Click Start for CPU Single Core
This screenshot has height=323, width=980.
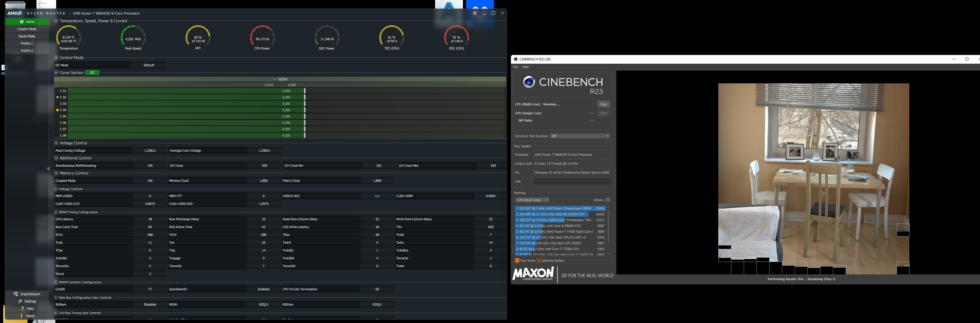(x=603, y=113)
